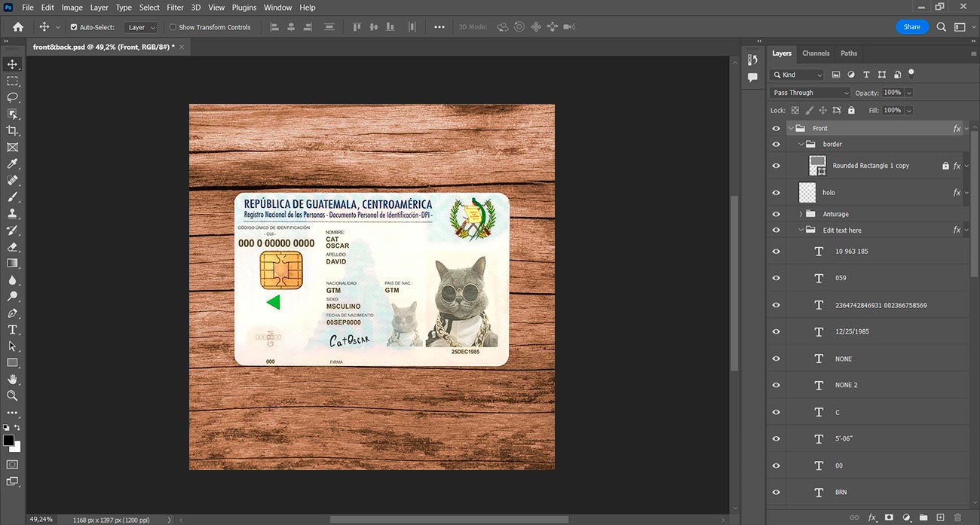Hide the Anturage group
The image size is (980, 525).
pyautogui.click(x=776, y=214)
